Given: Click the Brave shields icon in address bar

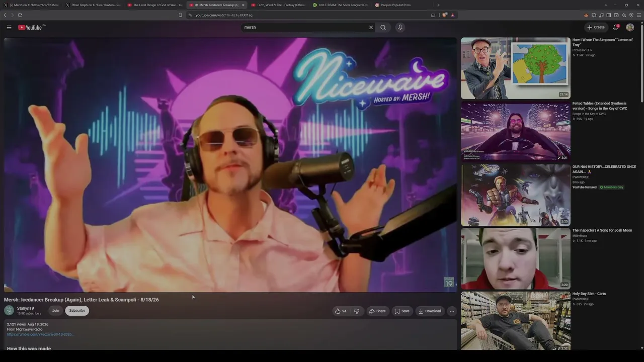Looking at the screenshot, I should click(445, 15).
